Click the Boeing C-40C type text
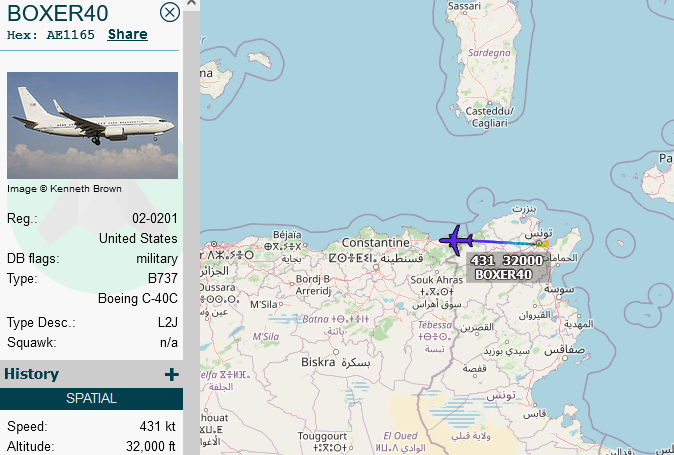The width and height of the screenshot is (674, 455). pyautogui.click(x=138, y=299)
